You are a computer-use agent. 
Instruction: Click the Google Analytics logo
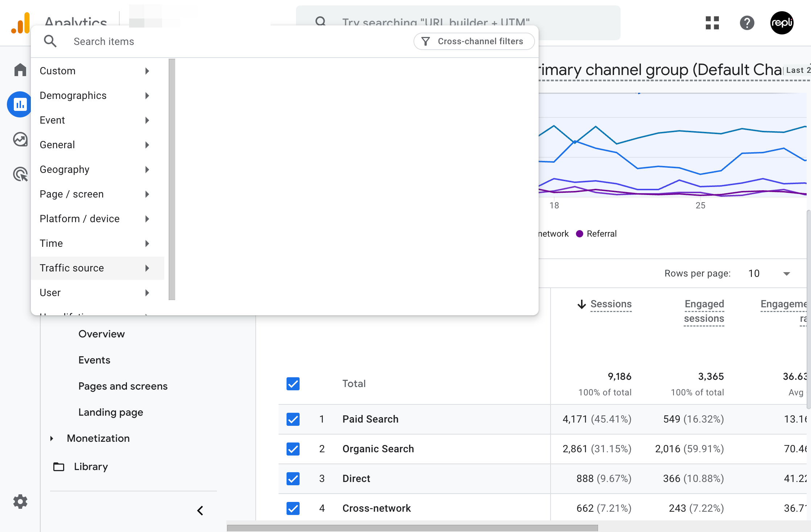point(20,23)
